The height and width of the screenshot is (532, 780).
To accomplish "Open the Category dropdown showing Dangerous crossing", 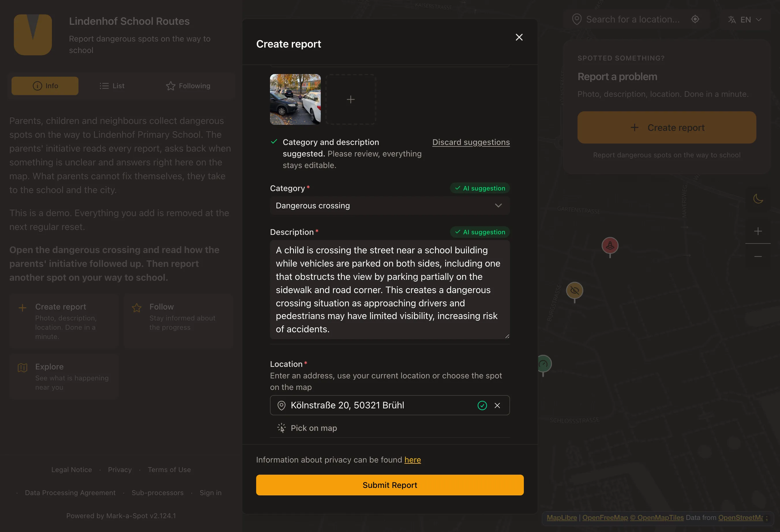I will 390,205.
